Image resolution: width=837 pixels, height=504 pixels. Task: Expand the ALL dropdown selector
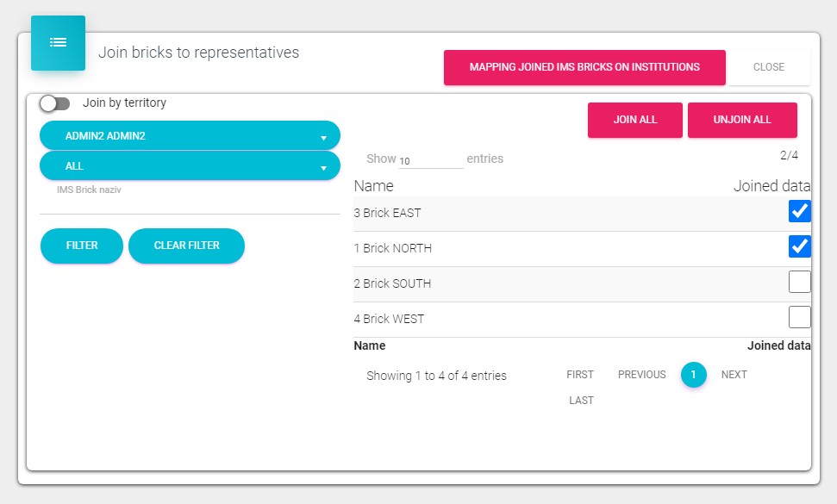190,166
